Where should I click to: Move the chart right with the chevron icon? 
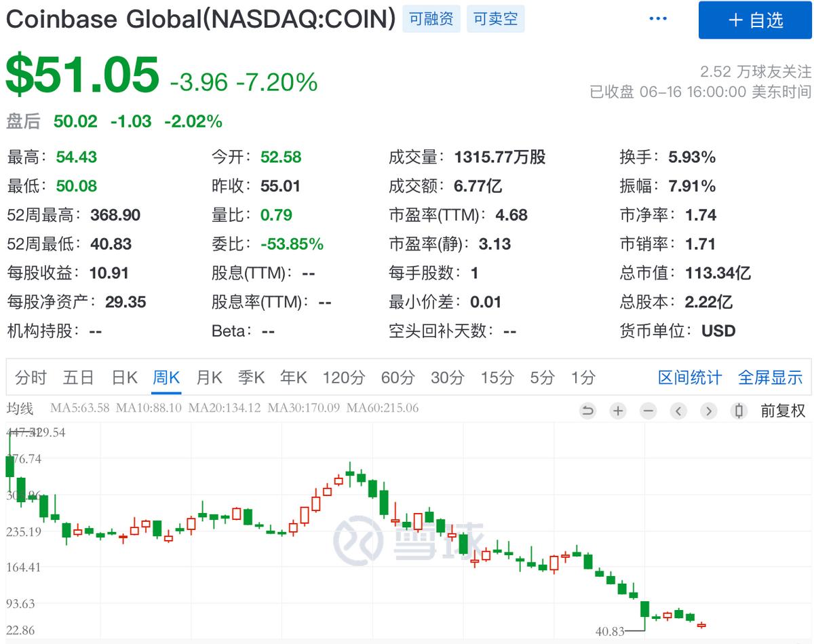[x=709, y=411]
